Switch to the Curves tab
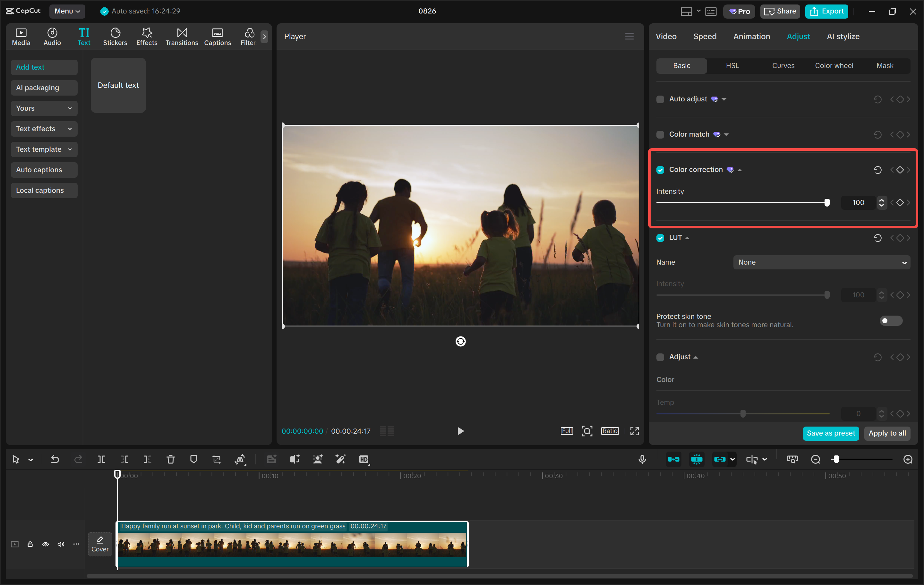The height and width of the screenshot is (585, 924). pyautogui.click(x=783, y=65)
